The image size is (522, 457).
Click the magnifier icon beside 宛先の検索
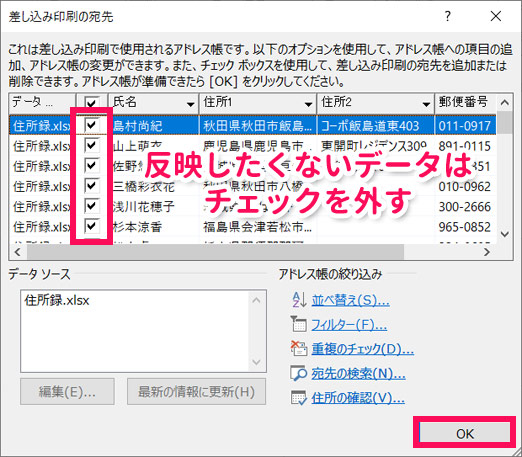point(298,373)
